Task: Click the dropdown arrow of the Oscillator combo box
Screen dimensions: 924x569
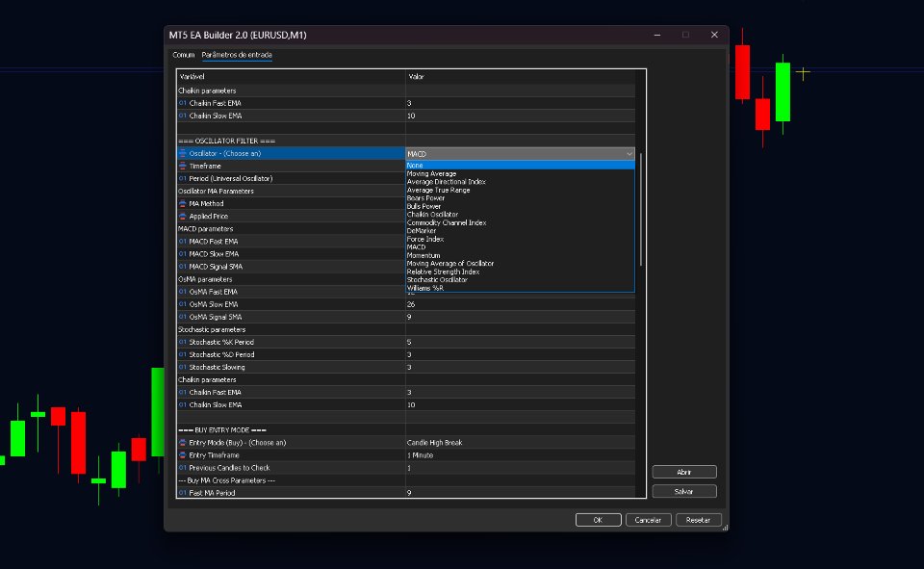Action: click(629, 154)
